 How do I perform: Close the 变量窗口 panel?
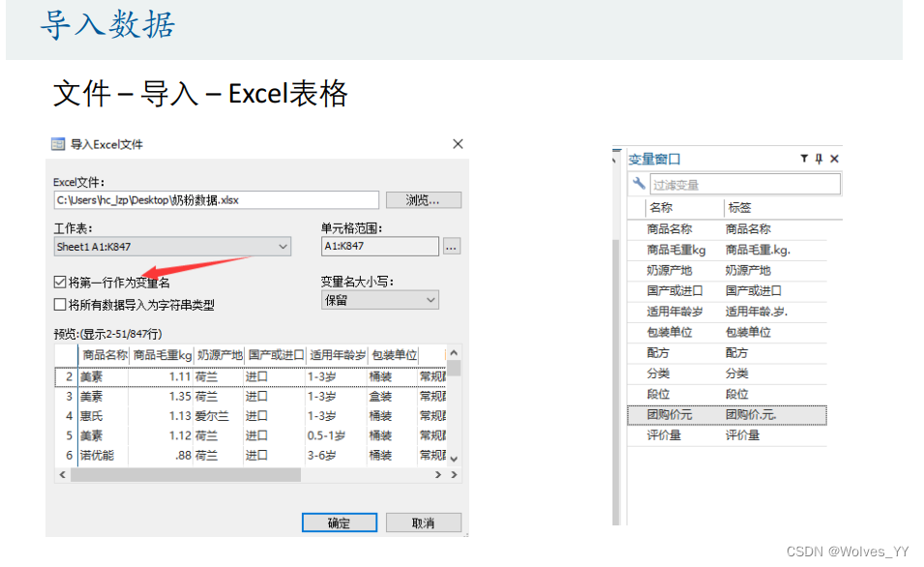click(834, 159)
